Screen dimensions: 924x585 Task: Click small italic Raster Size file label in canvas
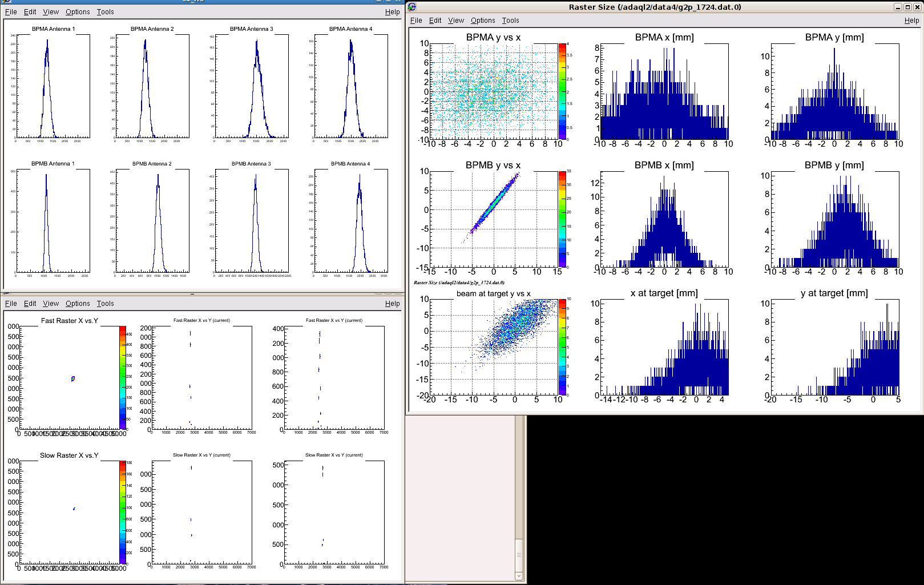[459, 283]
